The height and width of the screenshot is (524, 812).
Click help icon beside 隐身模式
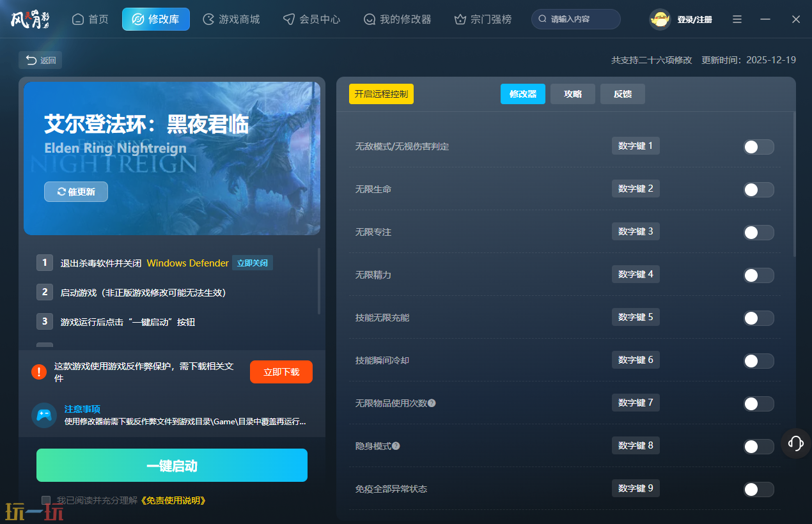coord(396,446)
